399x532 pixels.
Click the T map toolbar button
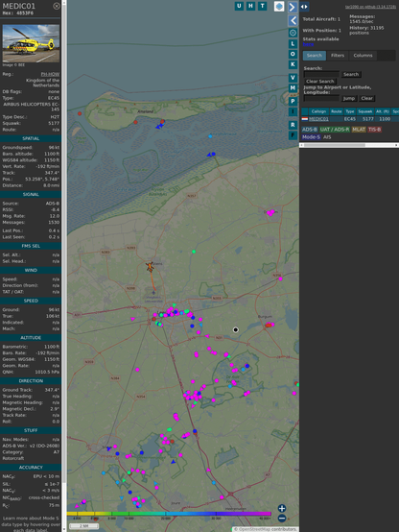click(262, 6)
